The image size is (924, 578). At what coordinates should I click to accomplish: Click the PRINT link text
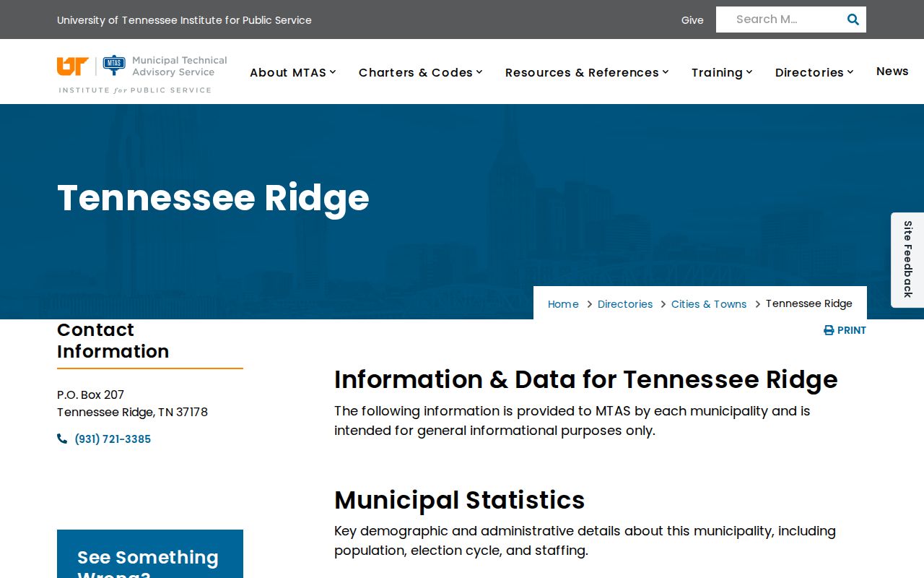point(852,330)
